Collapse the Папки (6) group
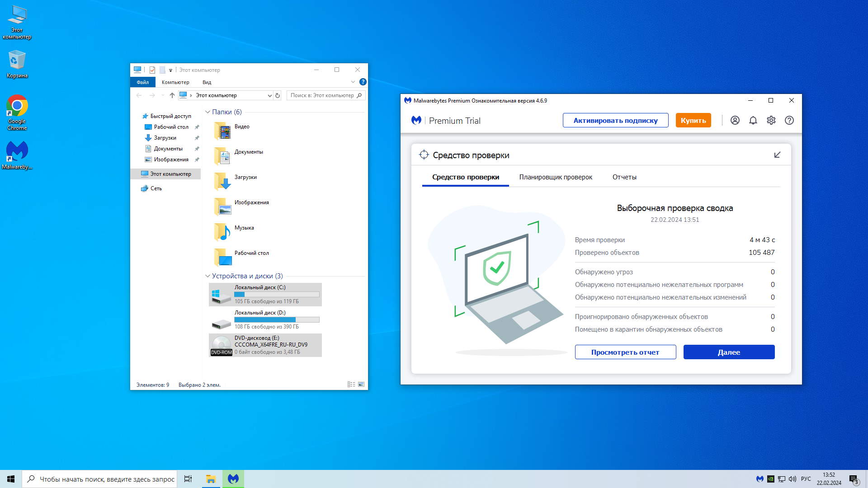 pyautogui.click(x=208, y=112)
